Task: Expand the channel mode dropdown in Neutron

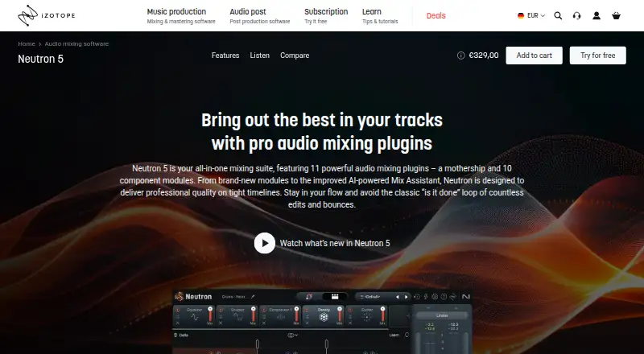Action: tap(292, 335)
